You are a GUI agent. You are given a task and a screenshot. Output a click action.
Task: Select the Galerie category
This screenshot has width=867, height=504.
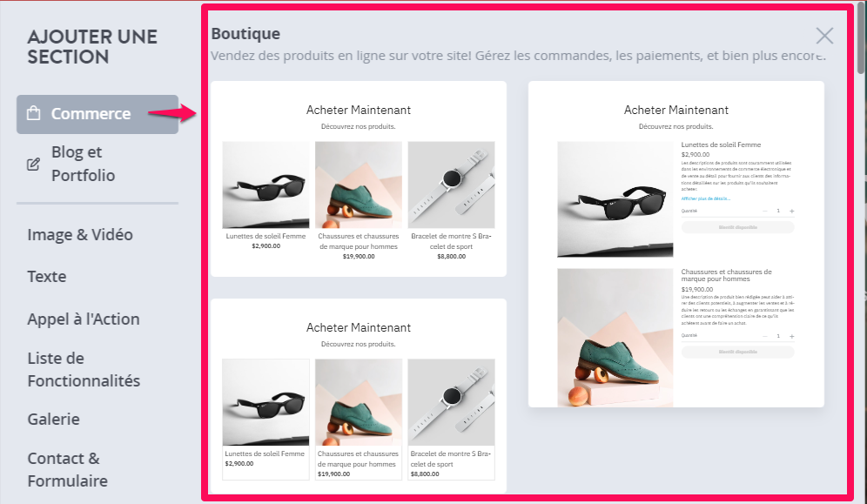[54, 419]
